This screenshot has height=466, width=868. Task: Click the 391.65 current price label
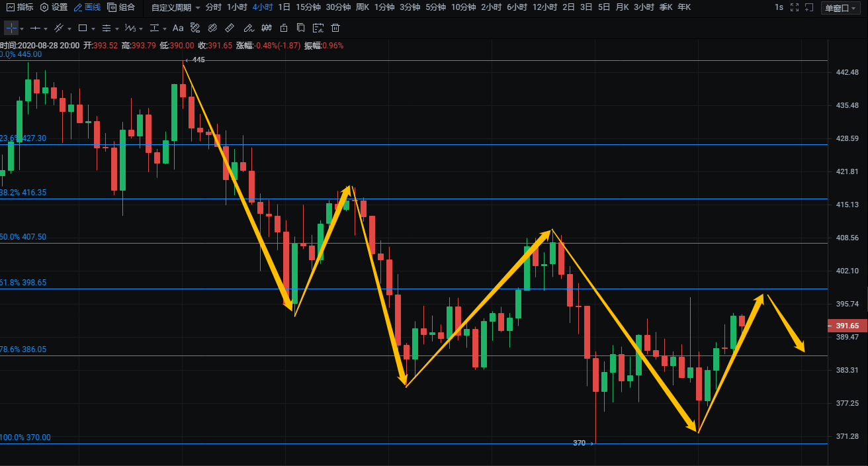click(847, 326)
